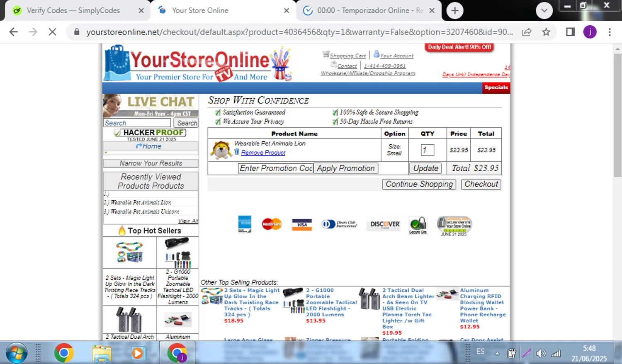
Task: Open 2 Tactical Dual Arch Beam Lighter link
Action: (408, 308)
